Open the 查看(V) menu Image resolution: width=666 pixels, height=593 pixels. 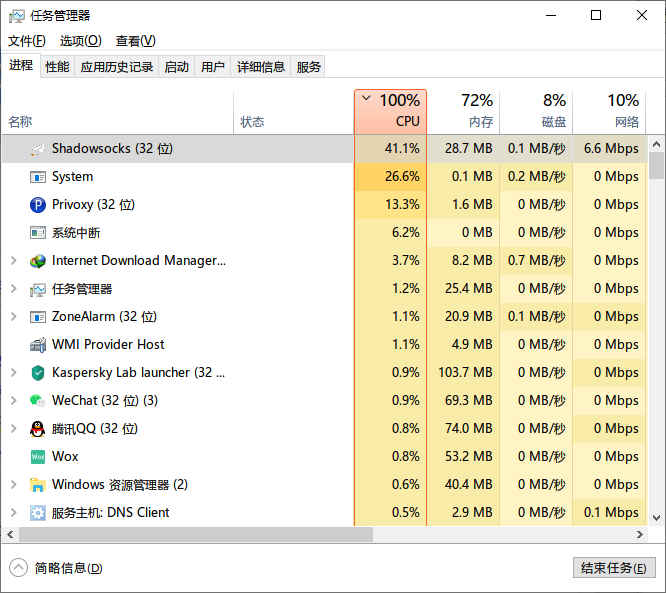click(x=135, y=41)
